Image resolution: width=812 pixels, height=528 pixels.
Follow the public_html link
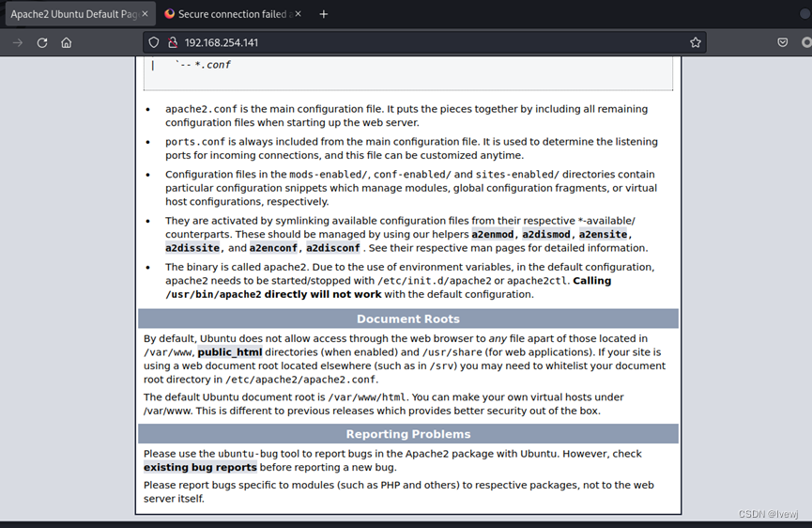(230, 351)
